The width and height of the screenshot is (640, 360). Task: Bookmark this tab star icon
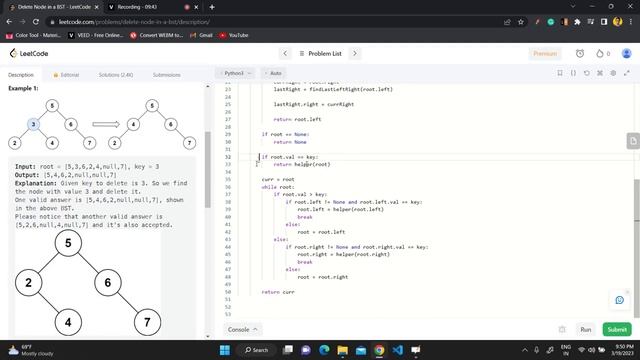[521, 22]
